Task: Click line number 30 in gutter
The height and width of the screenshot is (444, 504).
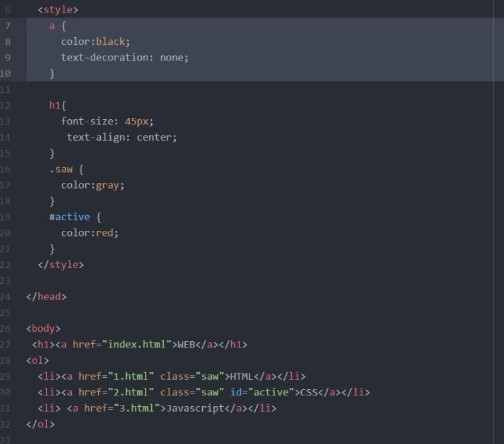Action: tap(5, 392)
